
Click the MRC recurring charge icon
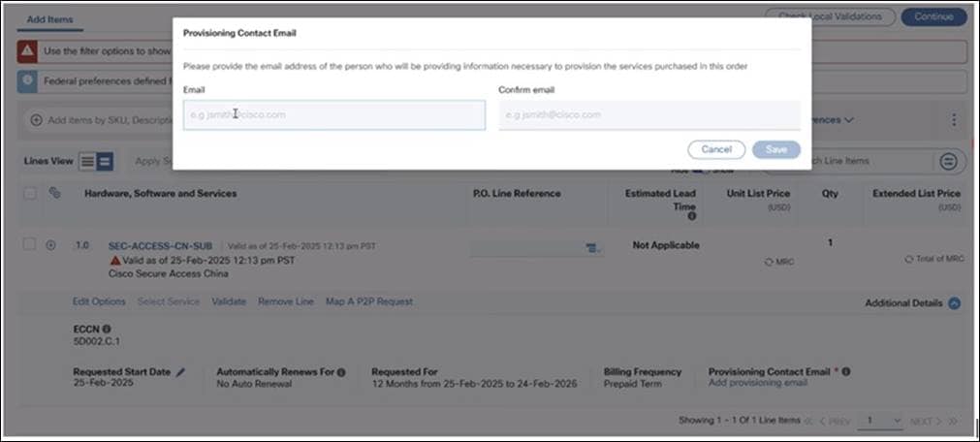click(x=769, y=262)
